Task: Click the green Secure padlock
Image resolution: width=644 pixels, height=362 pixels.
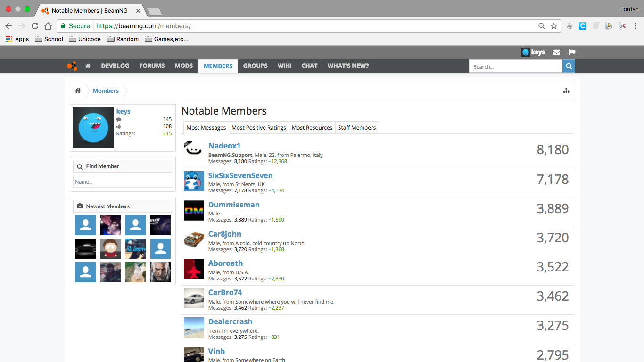Action: tap(63, 26)
